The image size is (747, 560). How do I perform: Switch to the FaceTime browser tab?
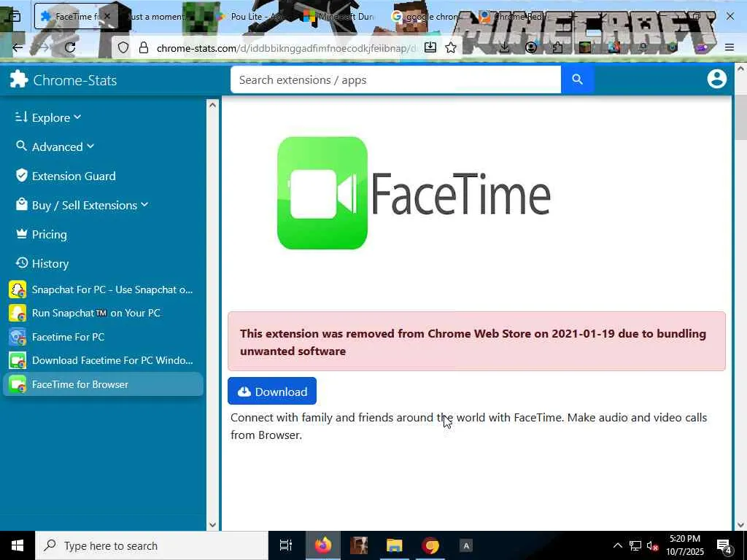[x=71, y=16]
